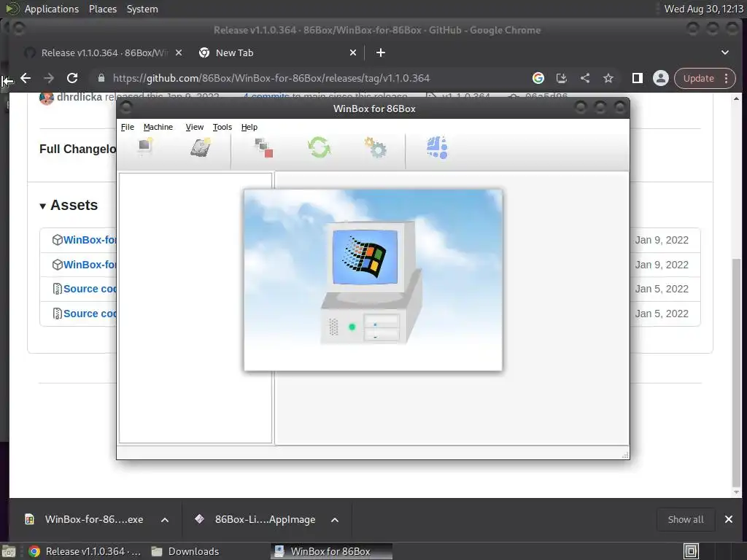Click Chrome's forward navigation arrow
The height and width of the screenshot is (560, 747).
[x=49, y=78]
